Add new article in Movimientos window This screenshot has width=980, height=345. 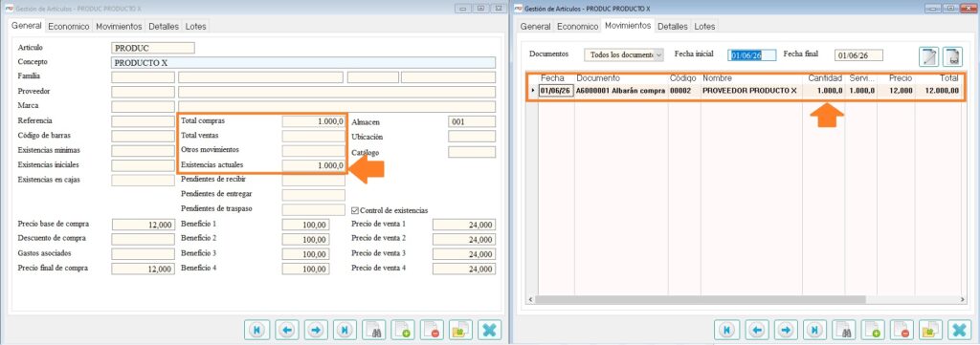click(873, 330)
